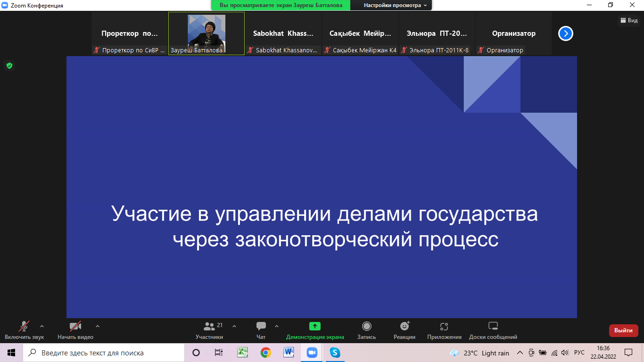Select Сақыбек Мейіржан participant tile
644x362 pixels.
click(x=360, y=33)
